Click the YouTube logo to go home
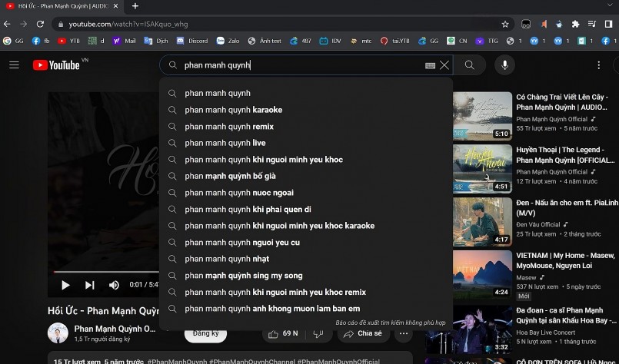Screen dimensions: 619x364 click(x=56, y=65)
